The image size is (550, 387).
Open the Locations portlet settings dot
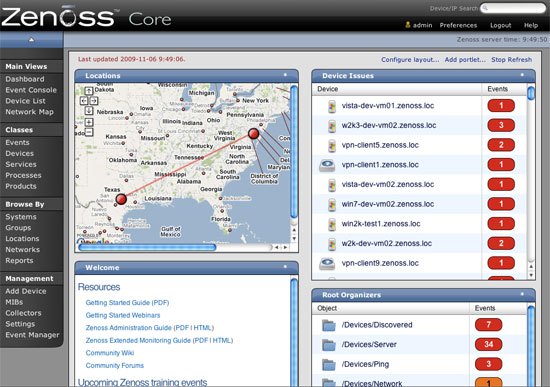click(x=285, y=75)
